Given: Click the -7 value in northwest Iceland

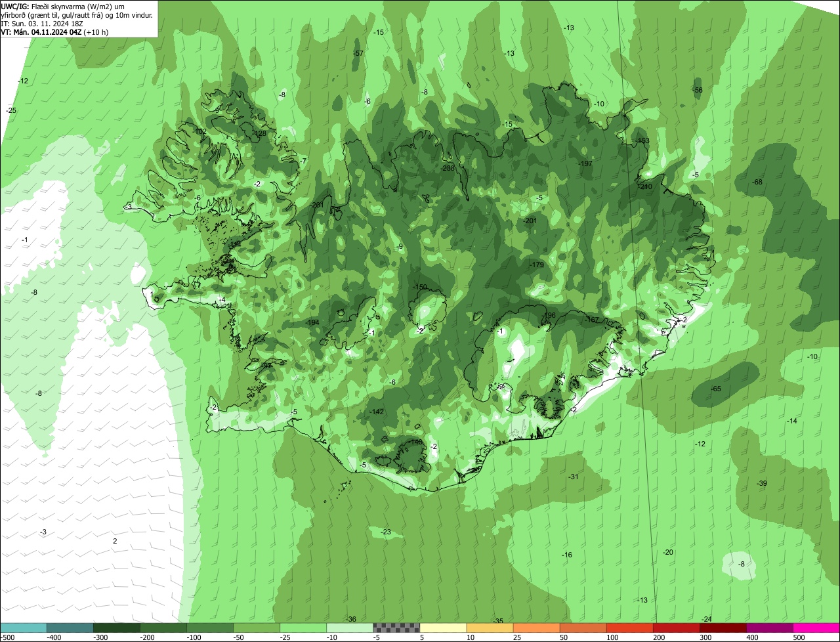Looking at the screenshot, I should tap(303, 161).
